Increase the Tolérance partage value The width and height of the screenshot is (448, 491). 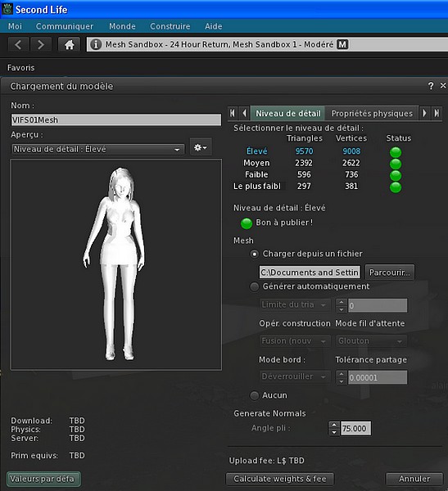click(x=341, y=374)
